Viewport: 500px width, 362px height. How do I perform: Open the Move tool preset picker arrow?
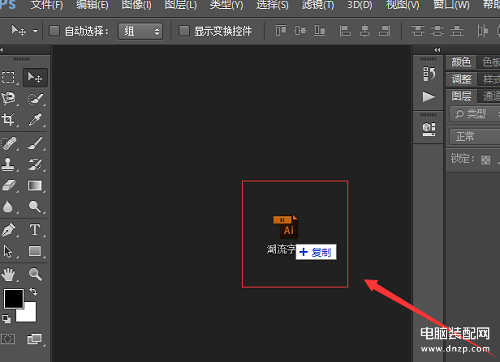pyautogui.click(x=35, y=31)
